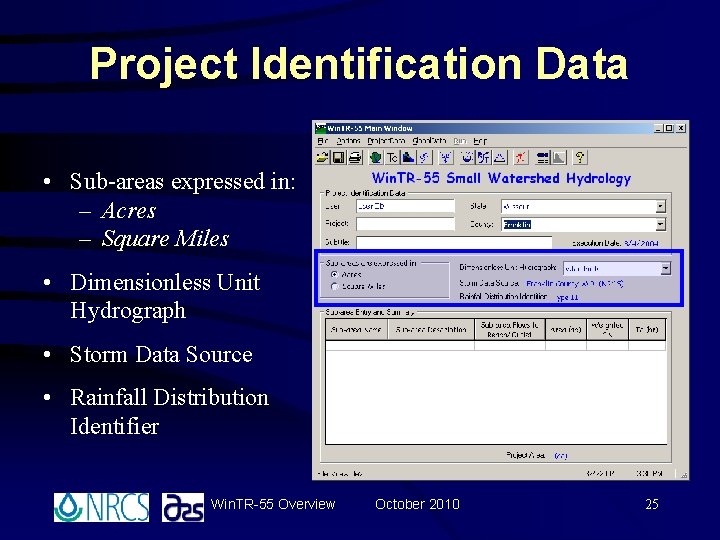
Task: Open the Run menu
Action: 459,141
